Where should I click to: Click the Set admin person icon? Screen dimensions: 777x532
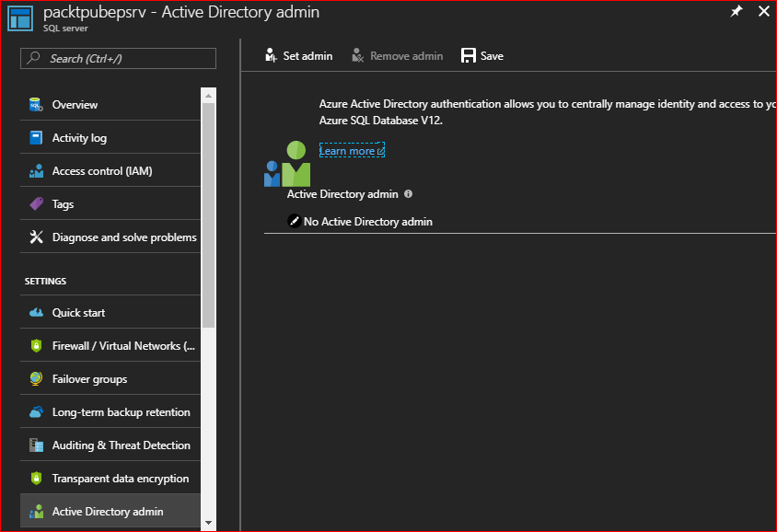click(271, 55)
